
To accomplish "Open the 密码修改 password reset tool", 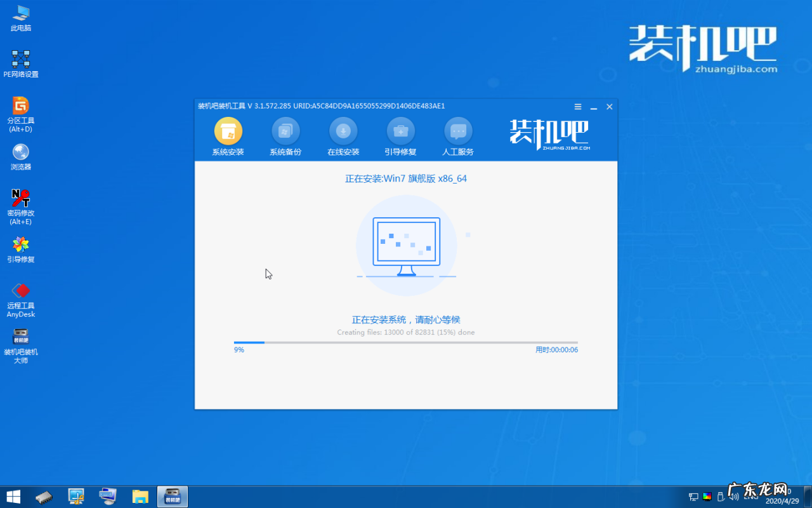I will pyautogui.click(x=20, y=198).
